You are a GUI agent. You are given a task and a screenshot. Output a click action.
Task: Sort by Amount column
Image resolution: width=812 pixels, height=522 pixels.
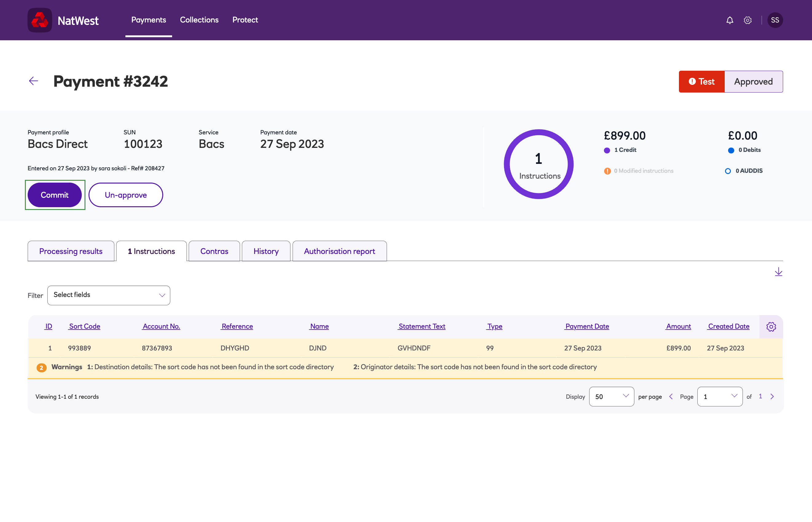(678, 326)
